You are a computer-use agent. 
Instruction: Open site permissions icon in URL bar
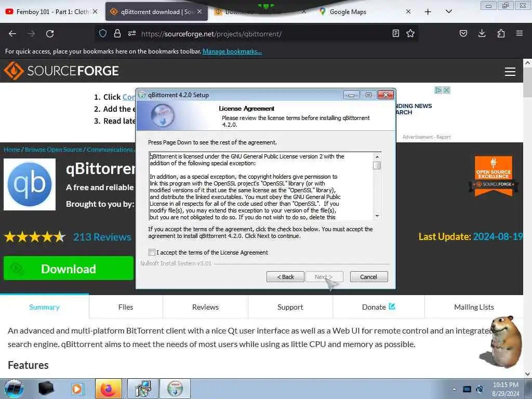132,33
